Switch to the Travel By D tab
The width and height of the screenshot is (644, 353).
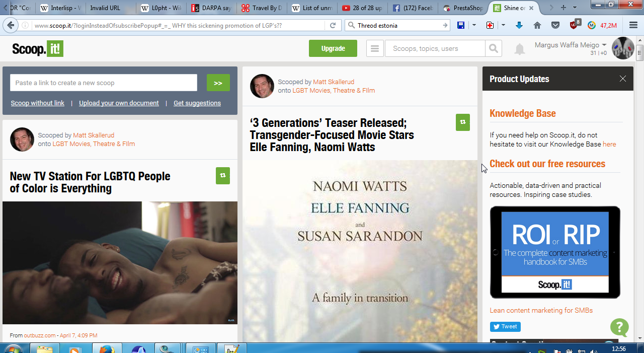point(261,8)
